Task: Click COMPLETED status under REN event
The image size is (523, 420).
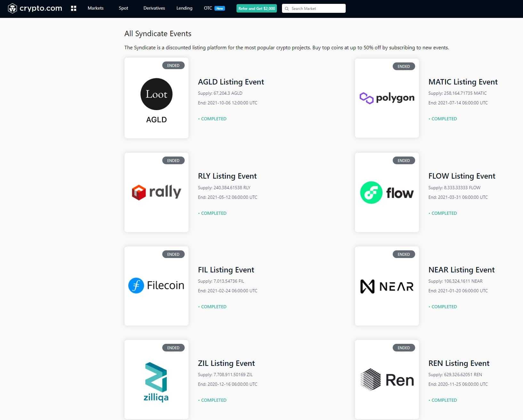Action: 443,400
